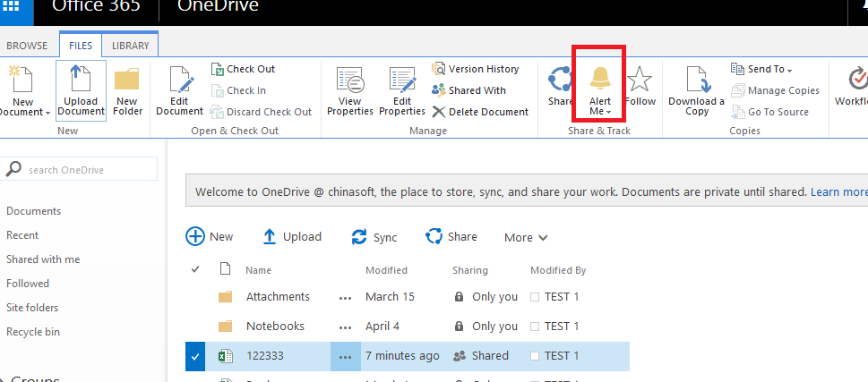Open the Office 365 app launcher grid
The height and width of the screenshot is (382, 868).
(13, 6)
